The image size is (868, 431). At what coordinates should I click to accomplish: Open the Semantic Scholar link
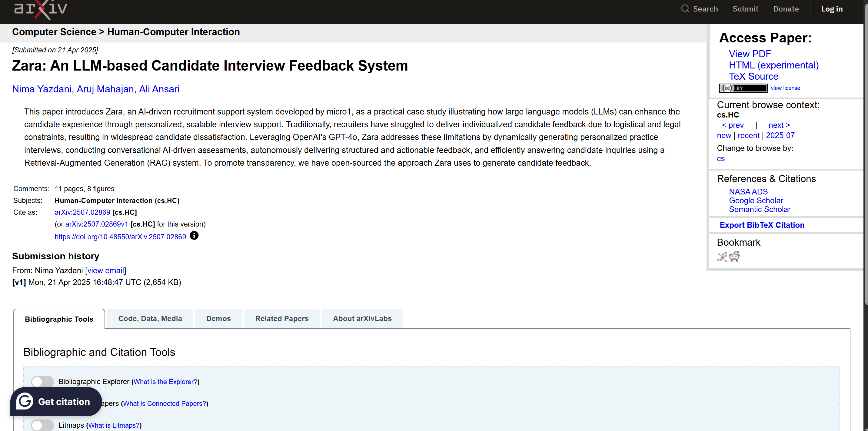click(x=760, y=209)
